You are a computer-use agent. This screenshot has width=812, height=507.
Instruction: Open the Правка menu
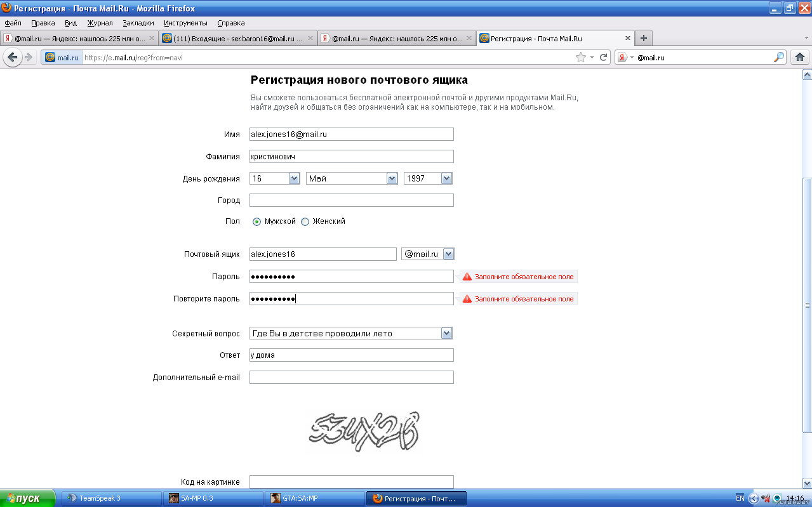click(43, 23)
